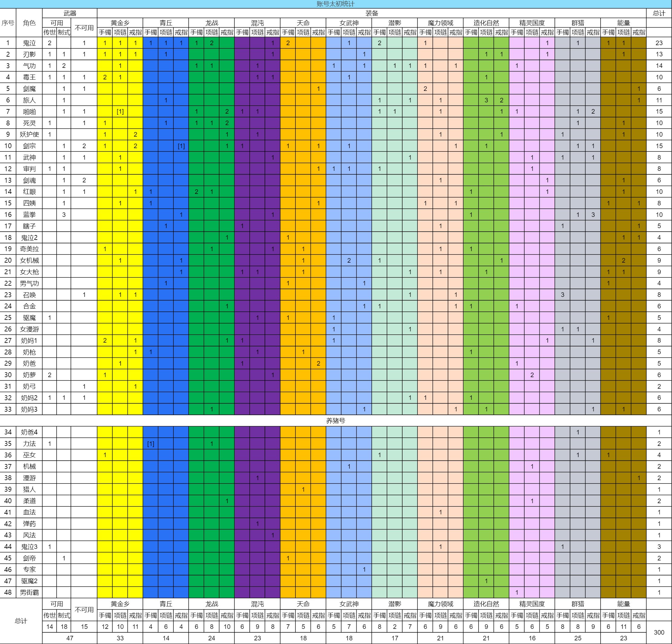Click the 账号太初统计 title banner

click(335, 4)
